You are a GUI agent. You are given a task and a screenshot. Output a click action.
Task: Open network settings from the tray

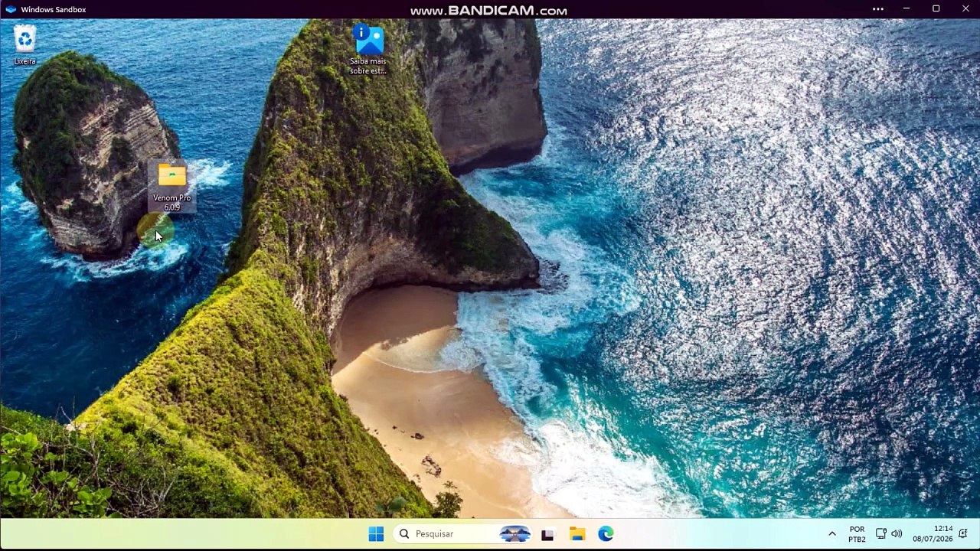tap(880, 534)
